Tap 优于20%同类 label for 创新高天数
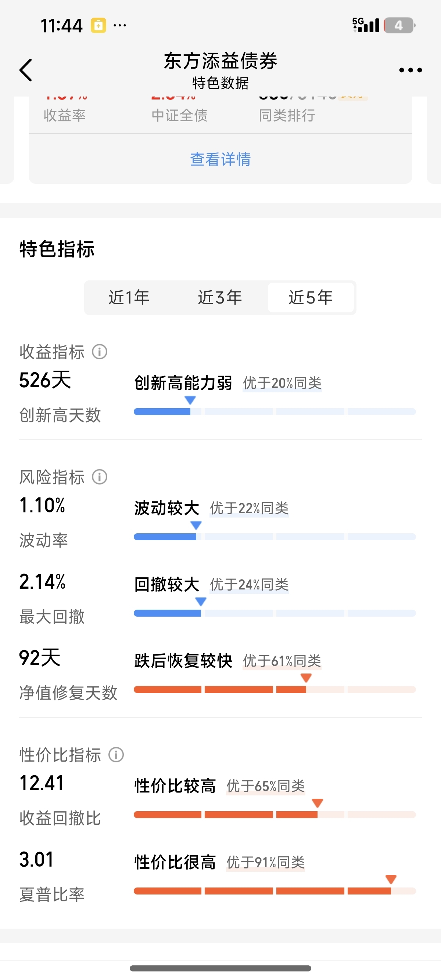 pos(282,383)
